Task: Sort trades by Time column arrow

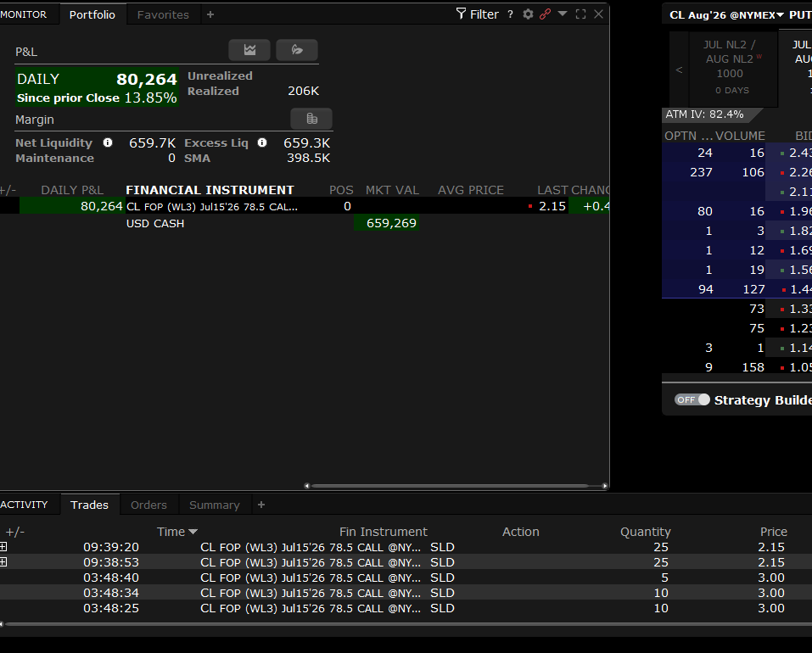Action: pos(193,532)
